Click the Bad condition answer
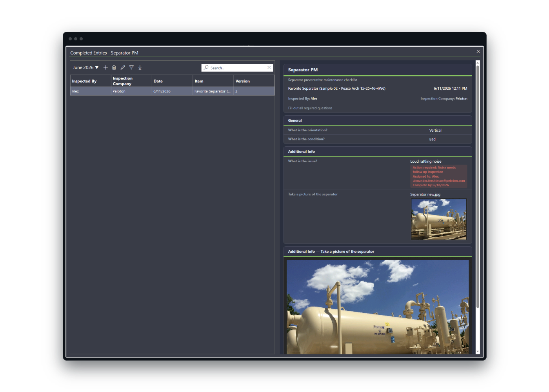The image size is (549, 392). tap(432, 140)
